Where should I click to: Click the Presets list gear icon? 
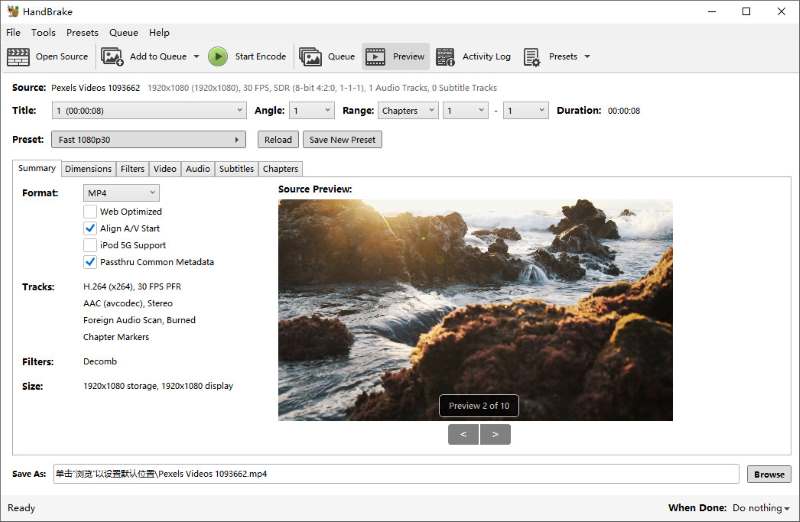[531, 57]
